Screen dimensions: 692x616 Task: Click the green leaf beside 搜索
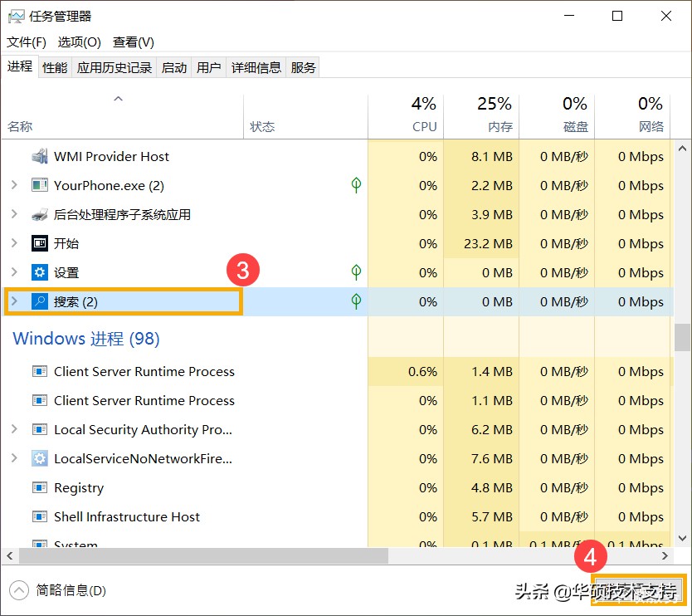(355, 301)
